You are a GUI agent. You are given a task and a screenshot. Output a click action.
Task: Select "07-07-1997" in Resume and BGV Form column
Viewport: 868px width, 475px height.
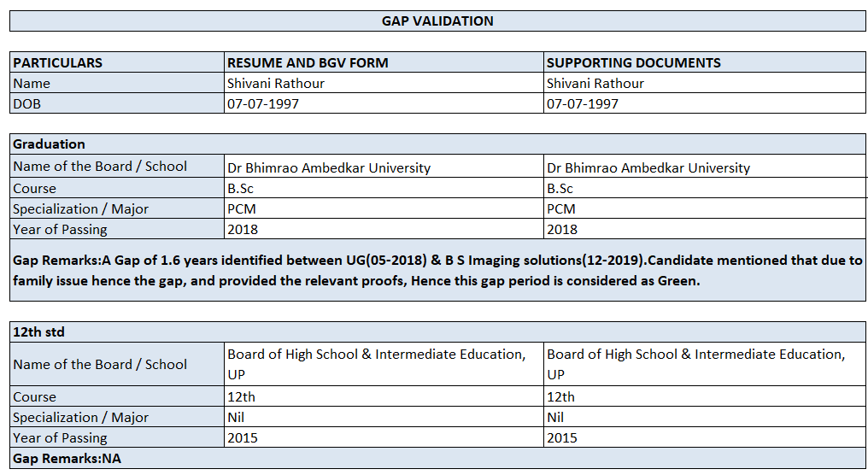384,103
